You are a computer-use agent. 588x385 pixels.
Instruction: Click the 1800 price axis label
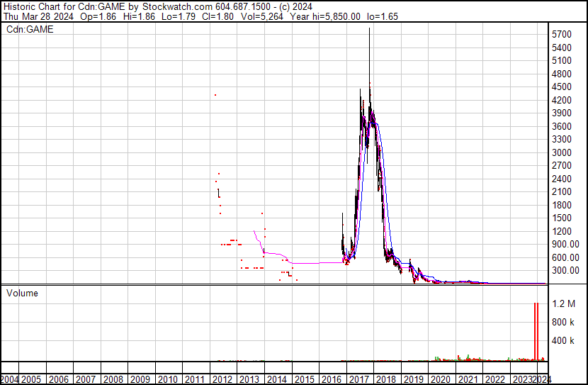(x=562, y=205)
